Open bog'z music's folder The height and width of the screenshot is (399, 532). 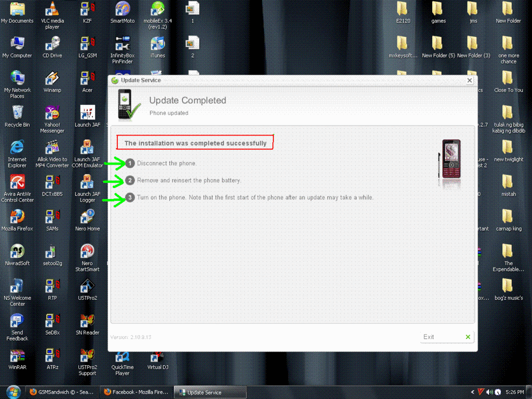tap(508, 290)
